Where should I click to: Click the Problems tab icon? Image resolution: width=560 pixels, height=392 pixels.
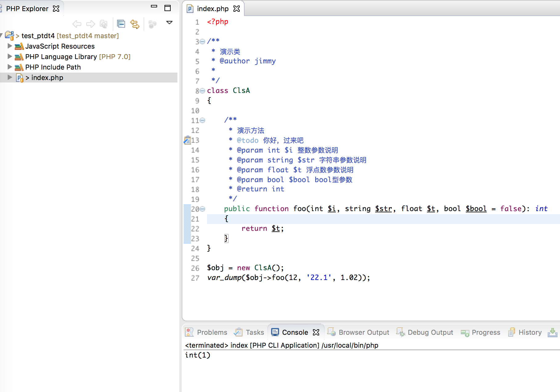[x=189, y=332]
